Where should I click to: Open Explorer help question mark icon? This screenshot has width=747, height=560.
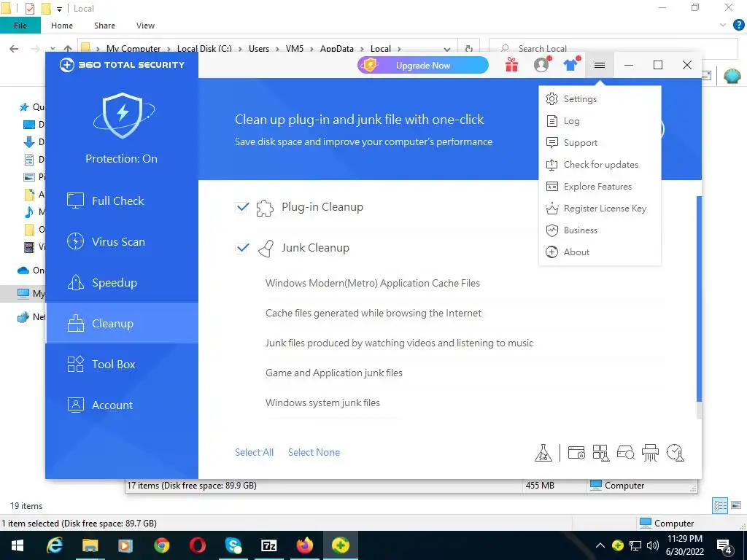[x=738, y=25]
